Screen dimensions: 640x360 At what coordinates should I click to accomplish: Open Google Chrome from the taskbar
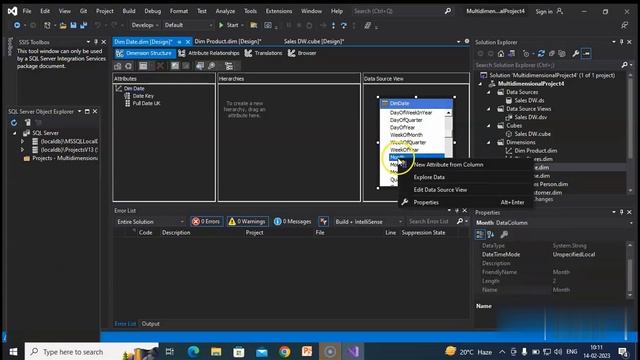(284, 351)
